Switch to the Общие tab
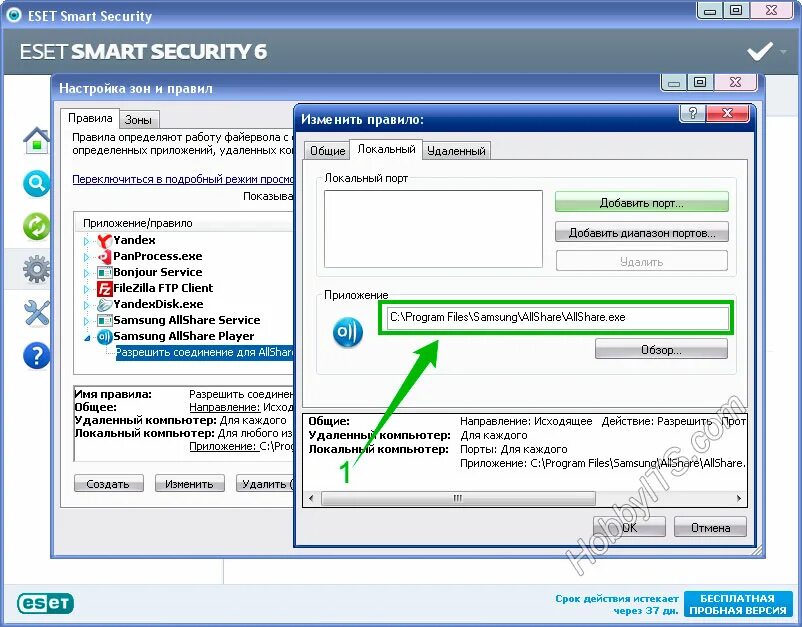This screenshot has width=802, height=627. tap(327, 151)
